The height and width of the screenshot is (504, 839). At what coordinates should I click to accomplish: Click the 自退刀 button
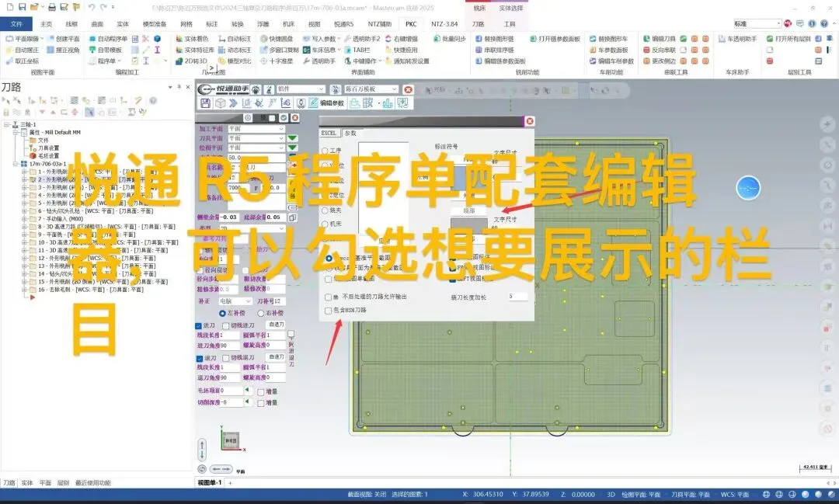coord(276,357)
